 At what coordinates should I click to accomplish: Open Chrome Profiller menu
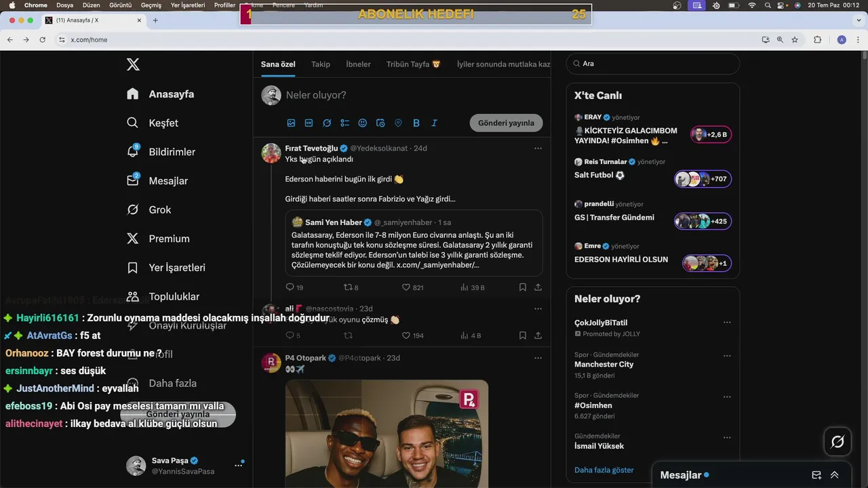coord(224,5)
